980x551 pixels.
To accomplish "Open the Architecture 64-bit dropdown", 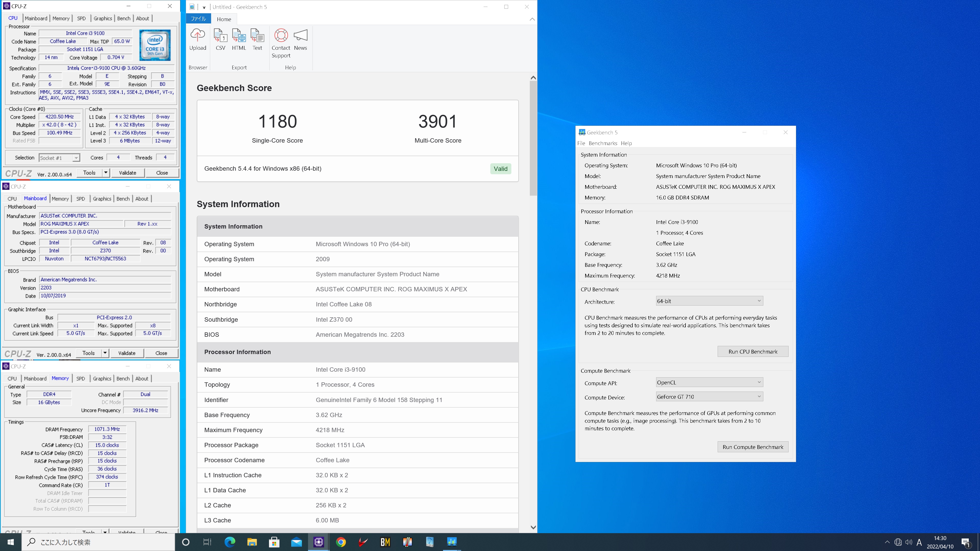I will click(x=709, y=301).
